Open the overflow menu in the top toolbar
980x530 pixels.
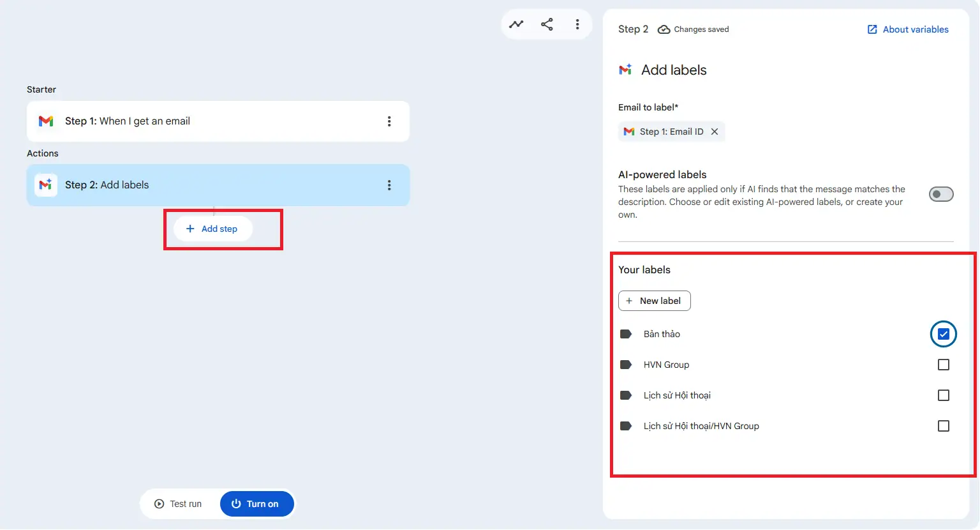pos(577,24)
